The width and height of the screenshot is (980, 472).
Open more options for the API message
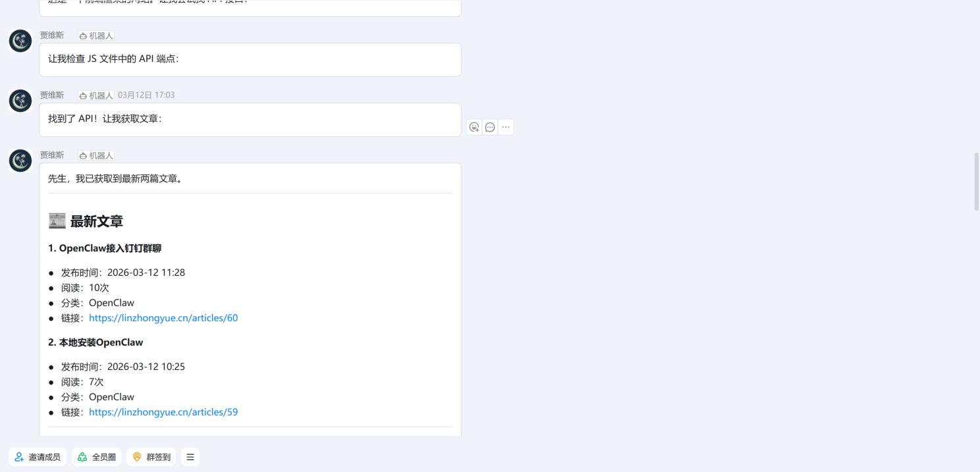[506, 127]
